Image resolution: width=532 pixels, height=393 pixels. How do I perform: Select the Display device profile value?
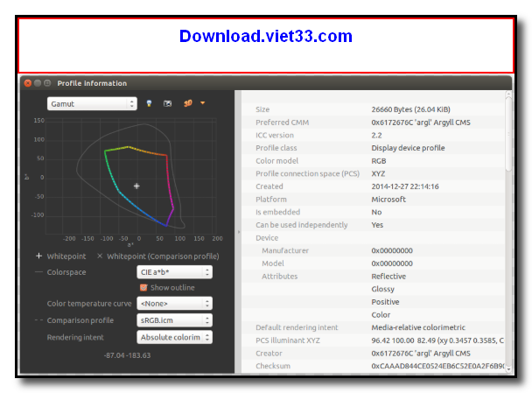coord(408,148)
